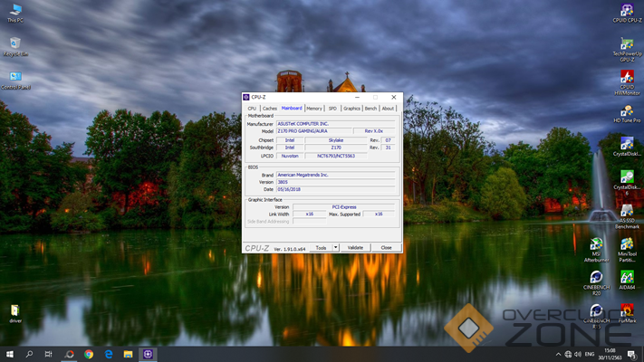Click the Max. Supported x16 value
644x362 pixels.
tap(379, 214)
